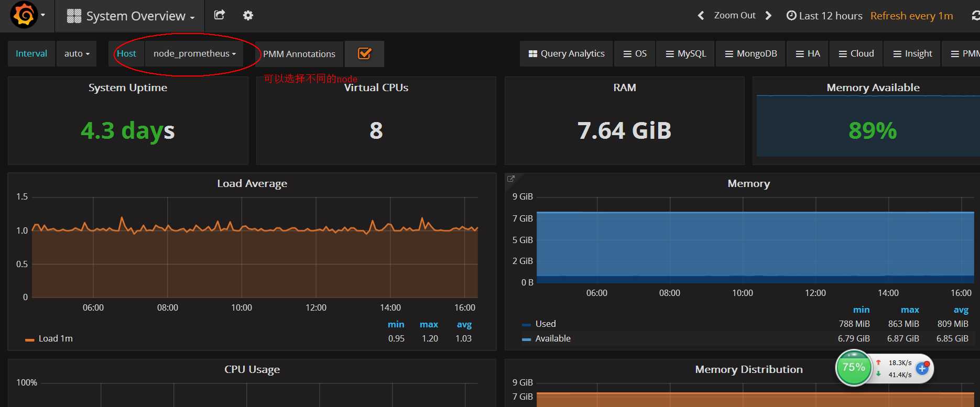Open the OS dashboards menu

[x=635, y=53]
